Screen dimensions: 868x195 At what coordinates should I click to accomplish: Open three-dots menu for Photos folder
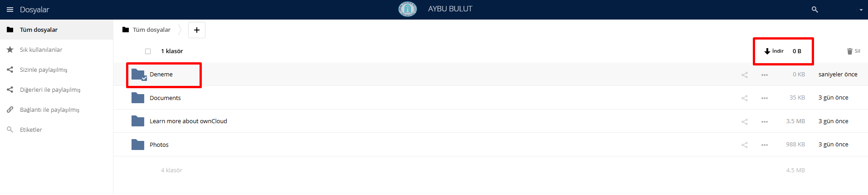point(765,145)
